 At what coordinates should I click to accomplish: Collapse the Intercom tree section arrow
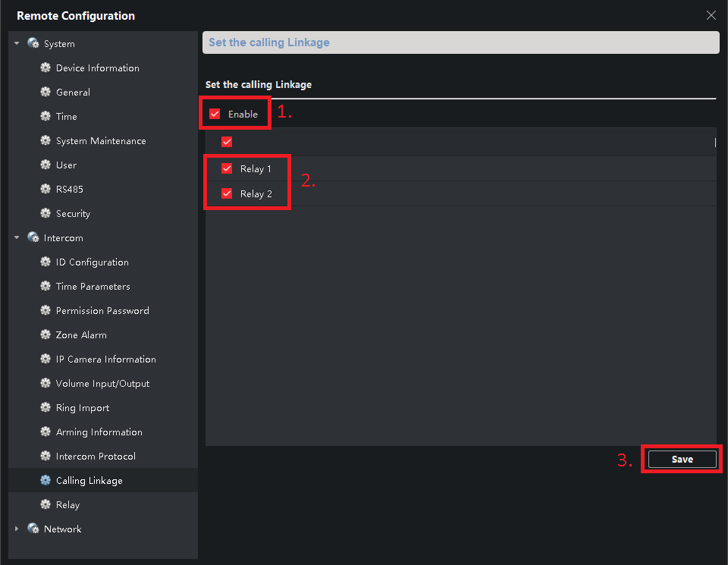17,238
